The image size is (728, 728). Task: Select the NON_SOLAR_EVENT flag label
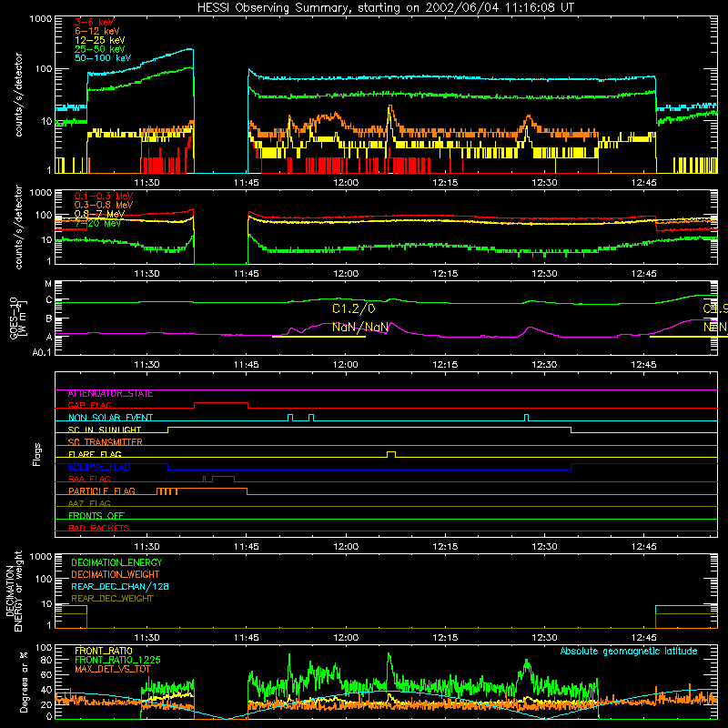pos(110,418)
